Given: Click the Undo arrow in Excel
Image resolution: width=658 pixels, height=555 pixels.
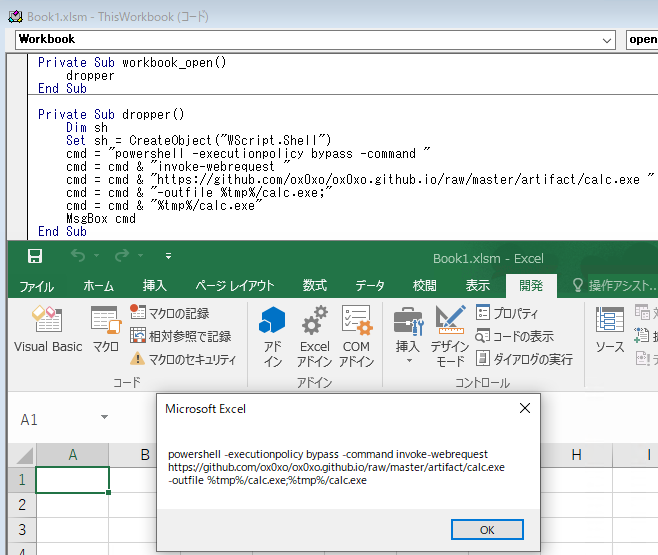Looking at the screenshot, I should pyautogui.click(x=78, y=255).
